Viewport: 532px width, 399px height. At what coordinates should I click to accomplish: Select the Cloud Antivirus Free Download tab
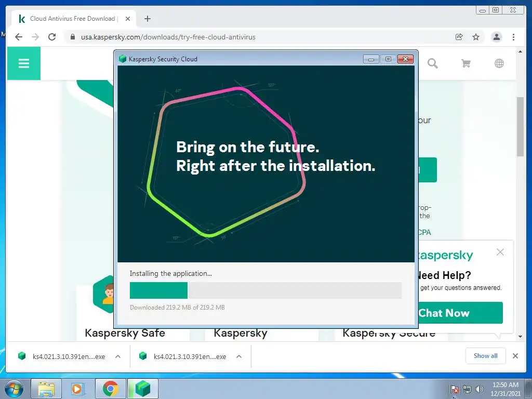coord(74,19)
